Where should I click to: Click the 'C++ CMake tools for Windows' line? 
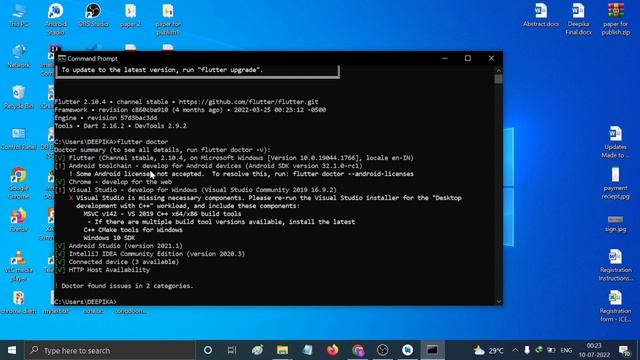tap(133, 230)
